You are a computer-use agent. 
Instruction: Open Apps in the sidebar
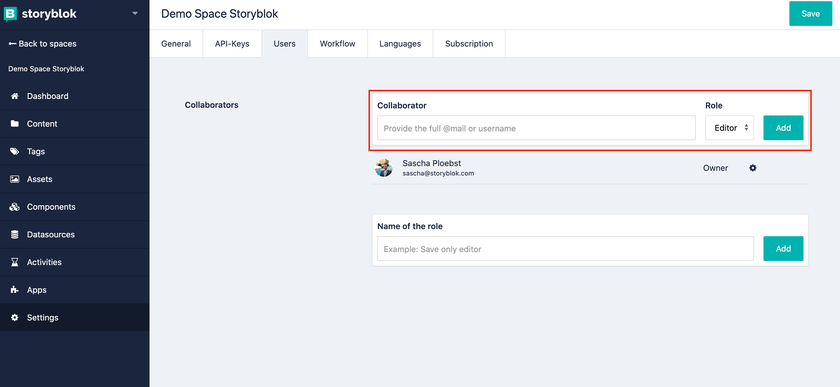tap(74, 290)
